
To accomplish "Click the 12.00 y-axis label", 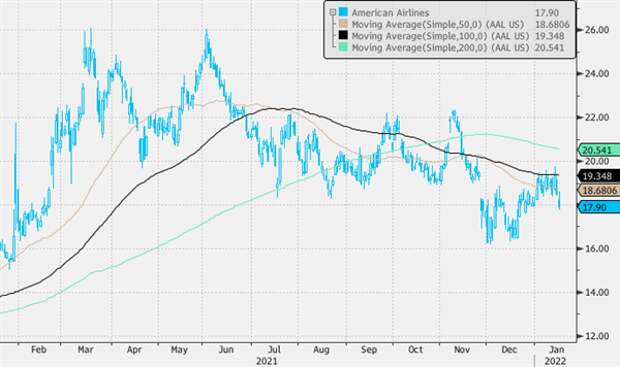I will point(597,336).
